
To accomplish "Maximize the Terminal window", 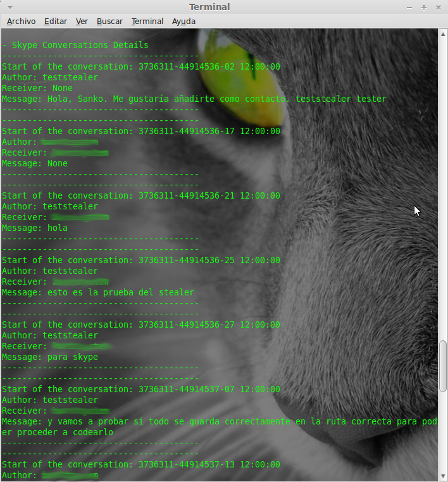I will tap(424, 8).
